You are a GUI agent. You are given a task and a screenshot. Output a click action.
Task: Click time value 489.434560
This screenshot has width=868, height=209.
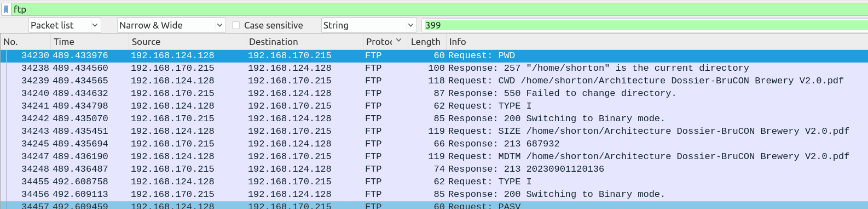[80, 68]
